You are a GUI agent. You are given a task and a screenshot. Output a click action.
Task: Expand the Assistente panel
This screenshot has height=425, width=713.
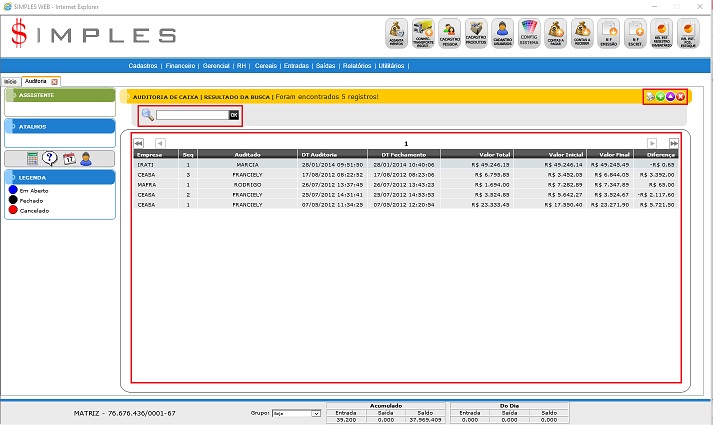point(59,95)
